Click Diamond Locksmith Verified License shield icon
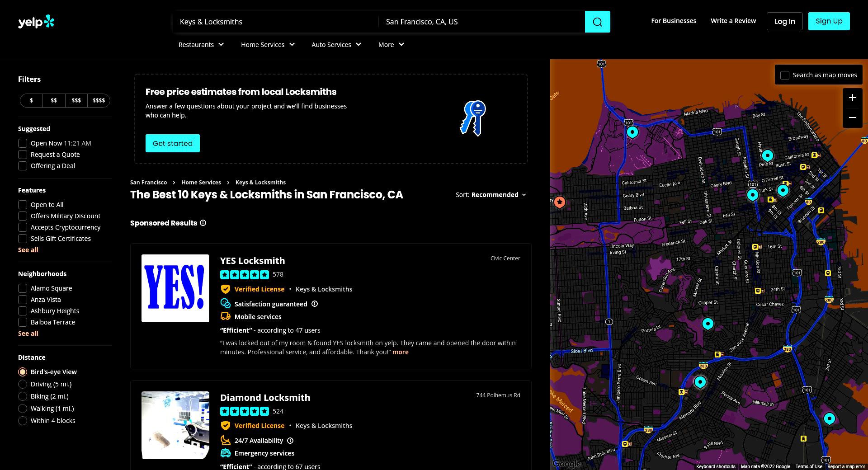The image size is (868, 470). pyautogui.click(x=225, y=426)
